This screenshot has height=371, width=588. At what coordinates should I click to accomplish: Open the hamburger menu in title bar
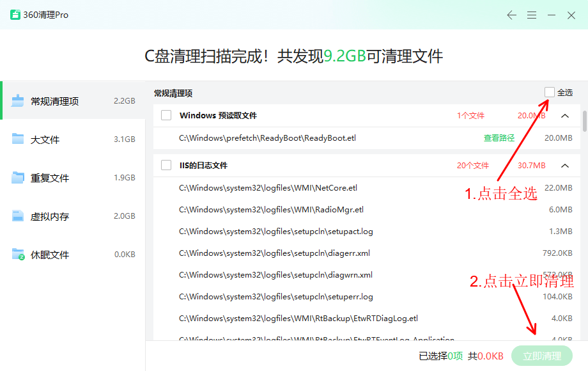click(532, 15)
